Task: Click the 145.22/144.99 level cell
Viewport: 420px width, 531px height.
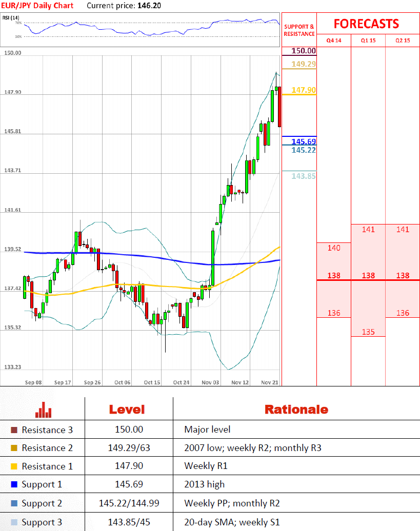Action: tap(129, 503)
